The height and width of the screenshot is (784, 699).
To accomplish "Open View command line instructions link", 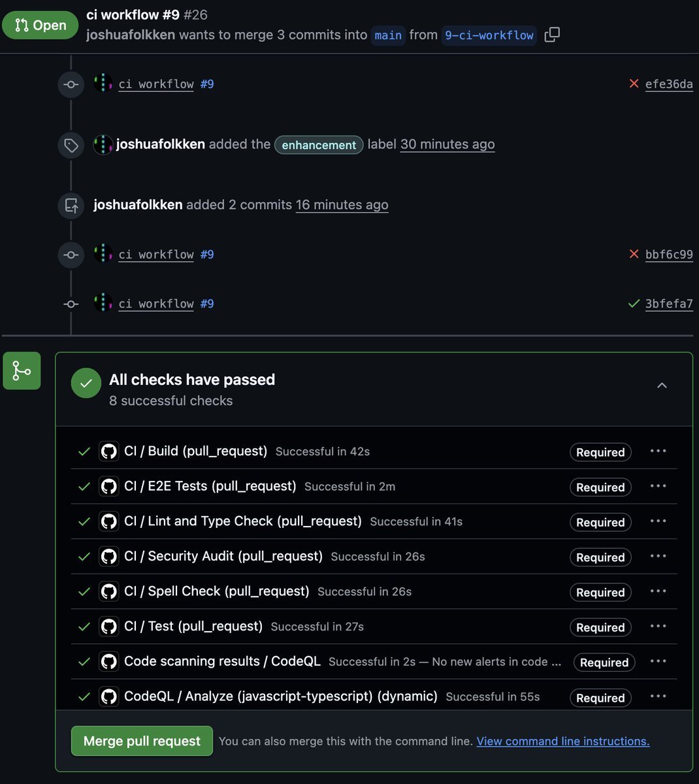I will 562,742.
